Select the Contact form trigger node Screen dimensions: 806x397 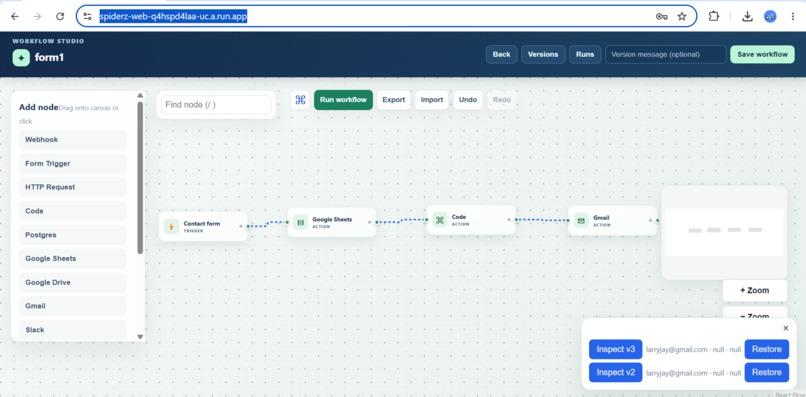pyautogui.click(x=203, y=226)
